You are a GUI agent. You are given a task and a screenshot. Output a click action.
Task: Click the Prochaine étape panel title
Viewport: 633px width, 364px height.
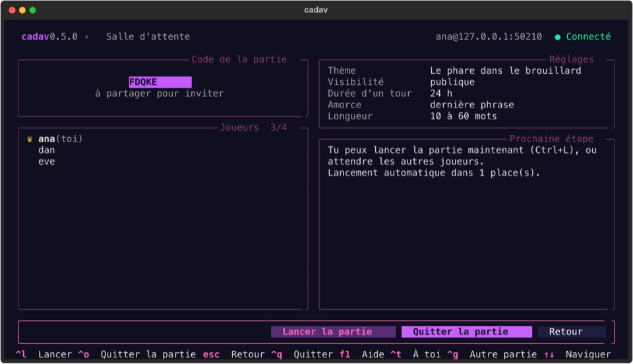tap(551, 139)
